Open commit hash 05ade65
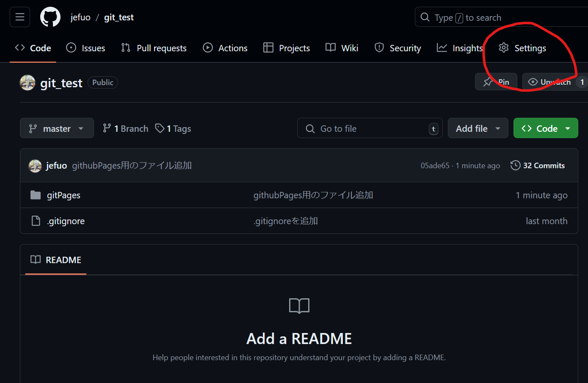This screenshot has width=588, height=383. [435, 166]
